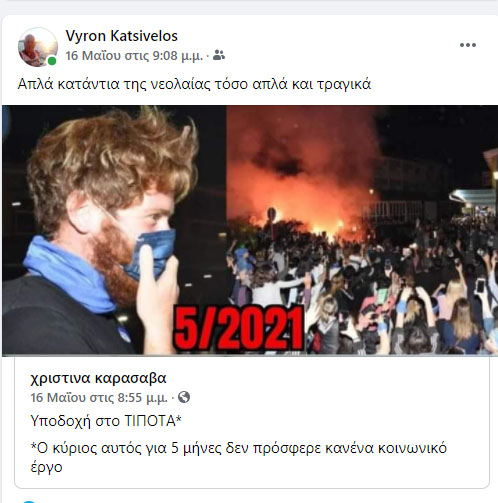Click the friends audience icon beside timestamp
498x503 pixels.
tap(219, 55)
